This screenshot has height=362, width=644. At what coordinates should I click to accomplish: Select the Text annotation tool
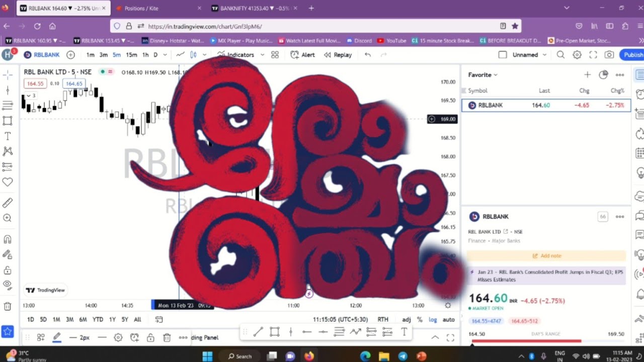point(8,136)
